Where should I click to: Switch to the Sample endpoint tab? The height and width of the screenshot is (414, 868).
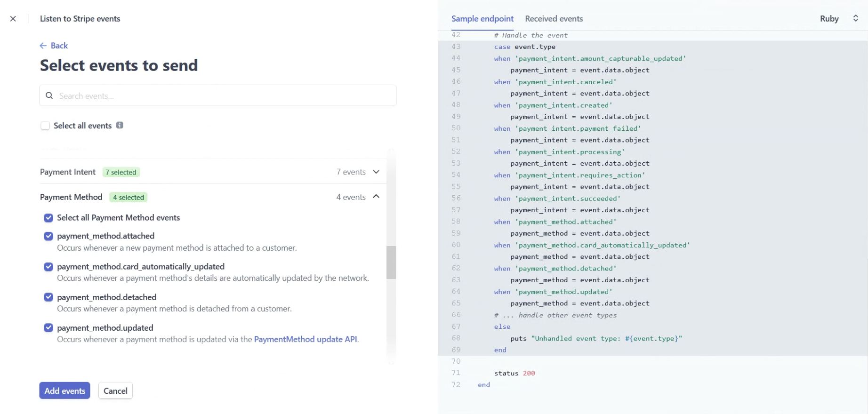click(x=482, y=19)
